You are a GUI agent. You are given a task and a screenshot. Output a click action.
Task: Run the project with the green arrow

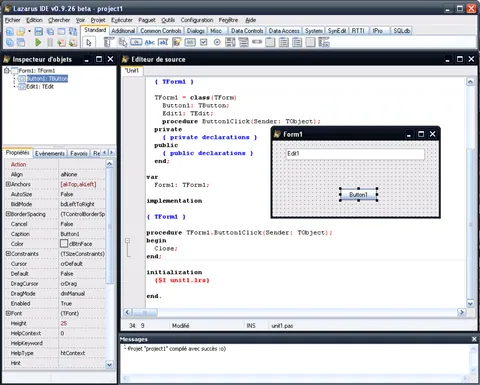(38, 42)
